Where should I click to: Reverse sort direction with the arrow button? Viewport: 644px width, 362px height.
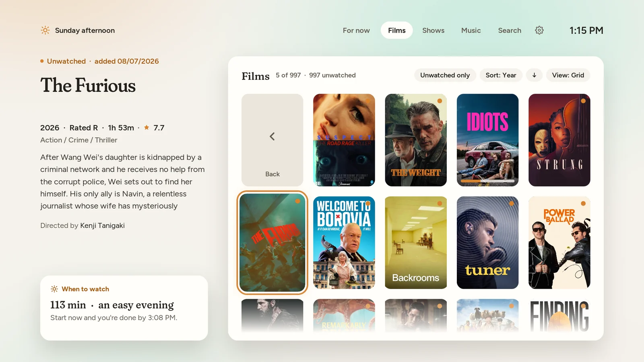(534, 75)
